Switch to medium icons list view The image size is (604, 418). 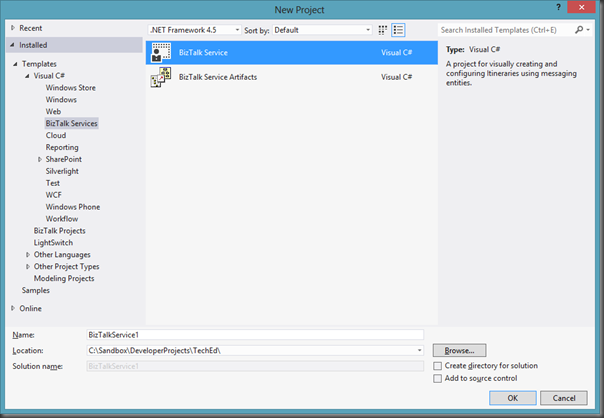click(x=398, y=30)
